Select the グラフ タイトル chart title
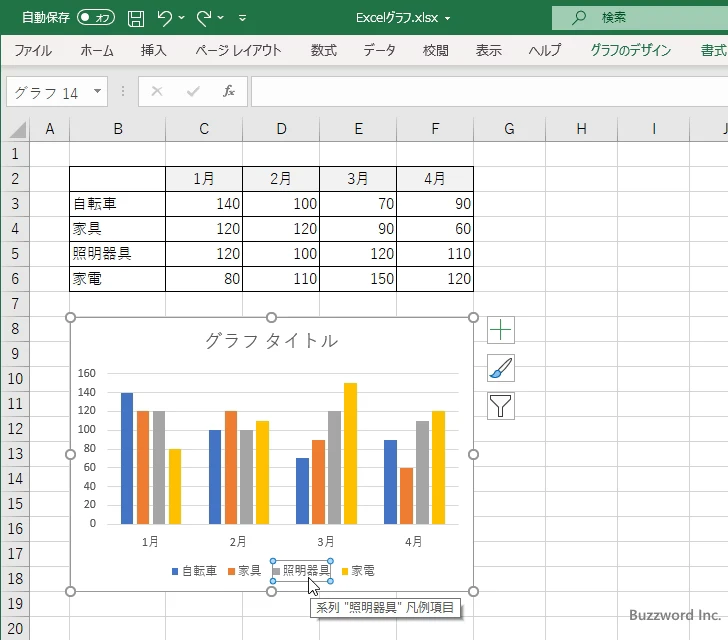This screenshot has height=640, width=728. [x=272, y=340]
